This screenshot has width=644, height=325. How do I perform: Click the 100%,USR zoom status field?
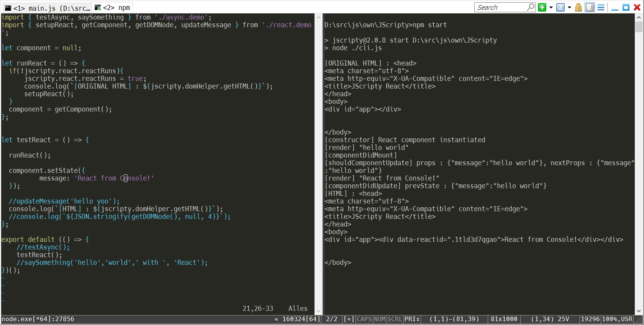coord(617,319)
